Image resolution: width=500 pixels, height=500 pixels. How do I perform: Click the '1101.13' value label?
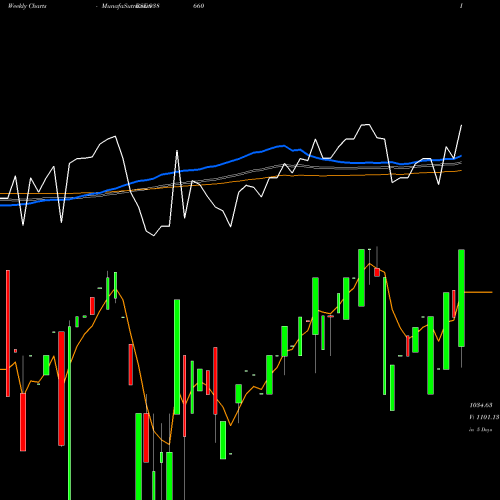point(488,417)
